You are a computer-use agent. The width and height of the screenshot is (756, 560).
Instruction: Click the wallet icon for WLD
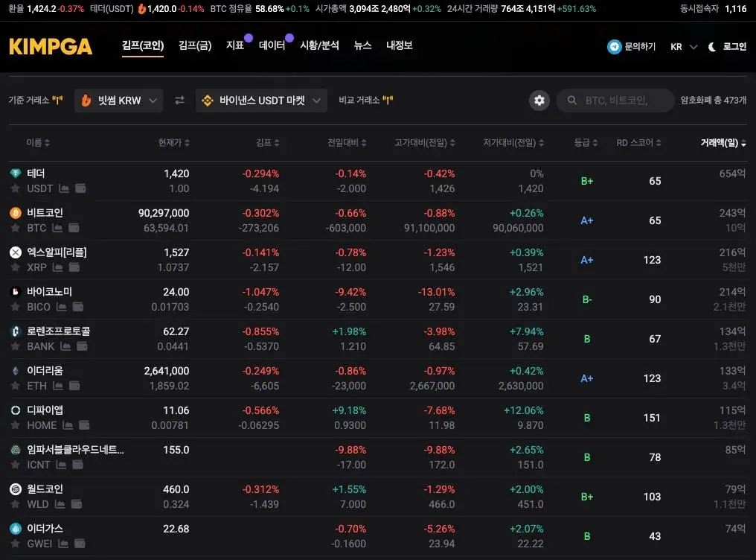(76, 505)
